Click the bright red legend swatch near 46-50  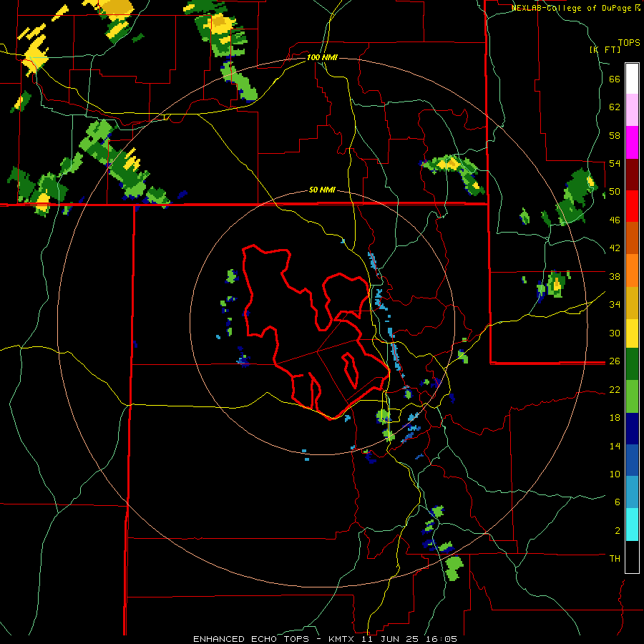(x=632, y=206)
